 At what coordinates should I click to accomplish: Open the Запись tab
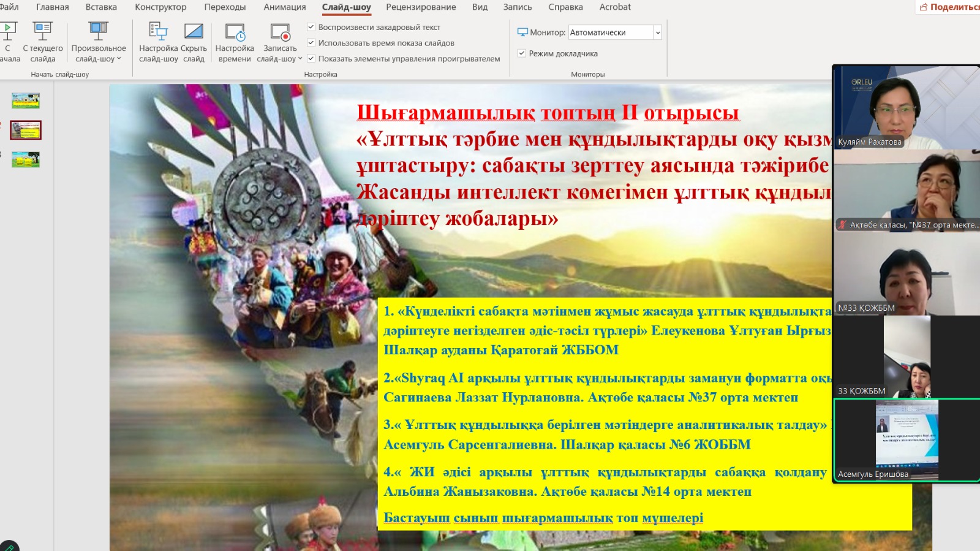click(x=518, y=7)
